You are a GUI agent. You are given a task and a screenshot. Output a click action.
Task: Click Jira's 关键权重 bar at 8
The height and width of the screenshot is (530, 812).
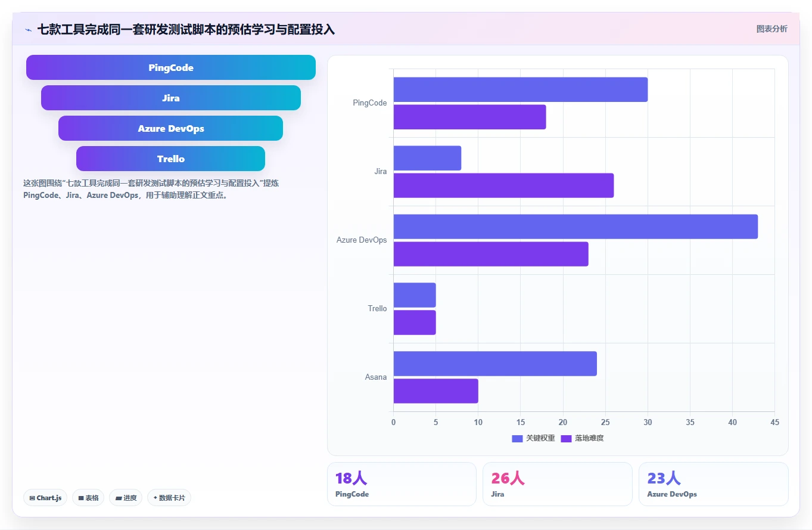point(427,158)
